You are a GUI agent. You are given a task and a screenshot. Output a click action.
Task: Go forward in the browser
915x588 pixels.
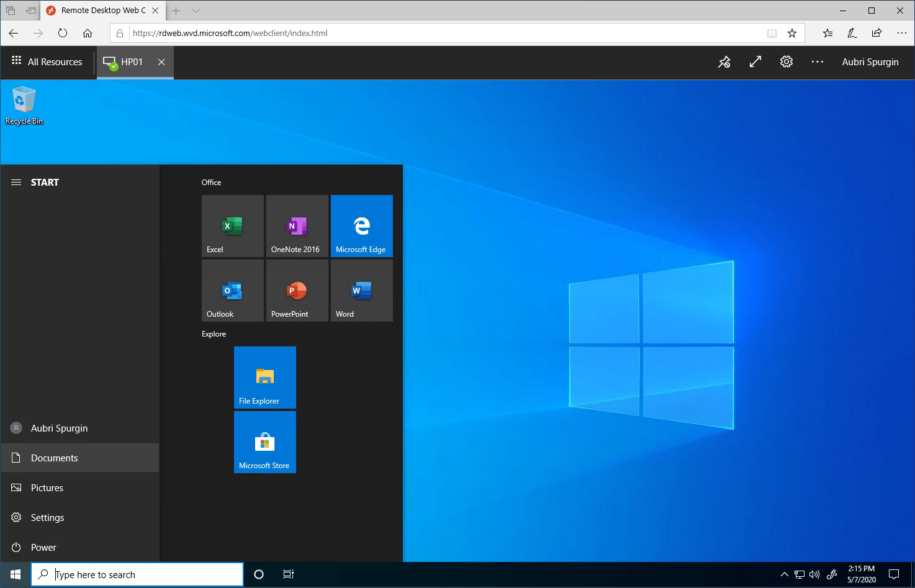pyautogui.click(x=38, y=34)
